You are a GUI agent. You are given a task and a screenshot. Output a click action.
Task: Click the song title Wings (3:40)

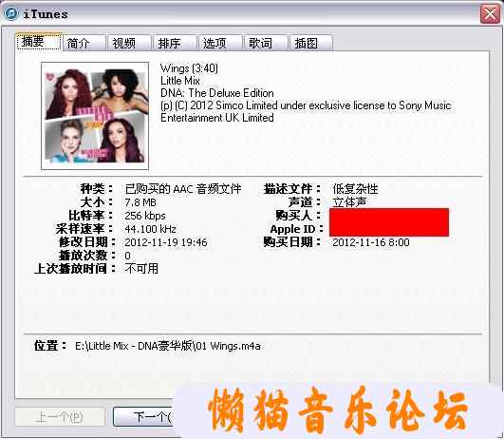pos(189,68)
